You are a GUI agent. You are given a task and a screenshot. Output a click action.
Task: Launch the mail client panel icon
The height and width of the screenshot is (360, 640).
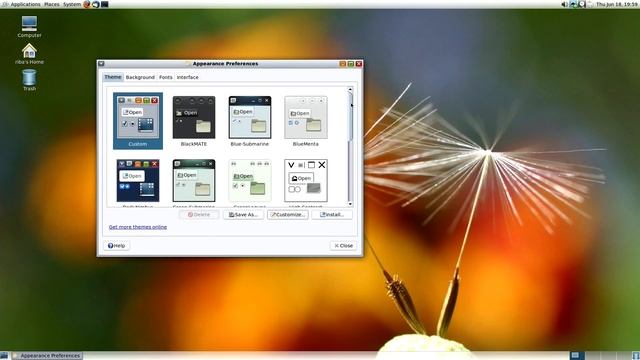(96, 4)
